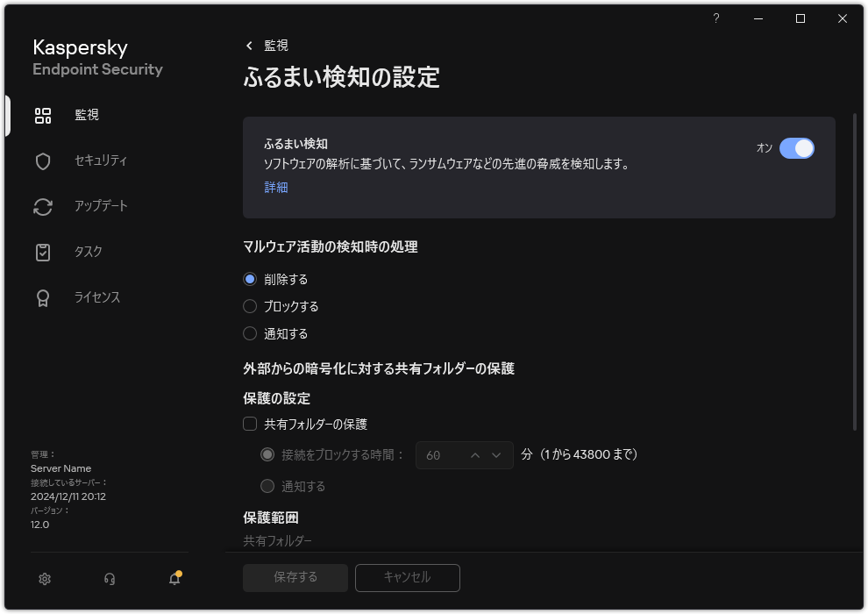Screen dimensions: 868x614
Task: Open support via the headset icon
Action: [109, 579]
